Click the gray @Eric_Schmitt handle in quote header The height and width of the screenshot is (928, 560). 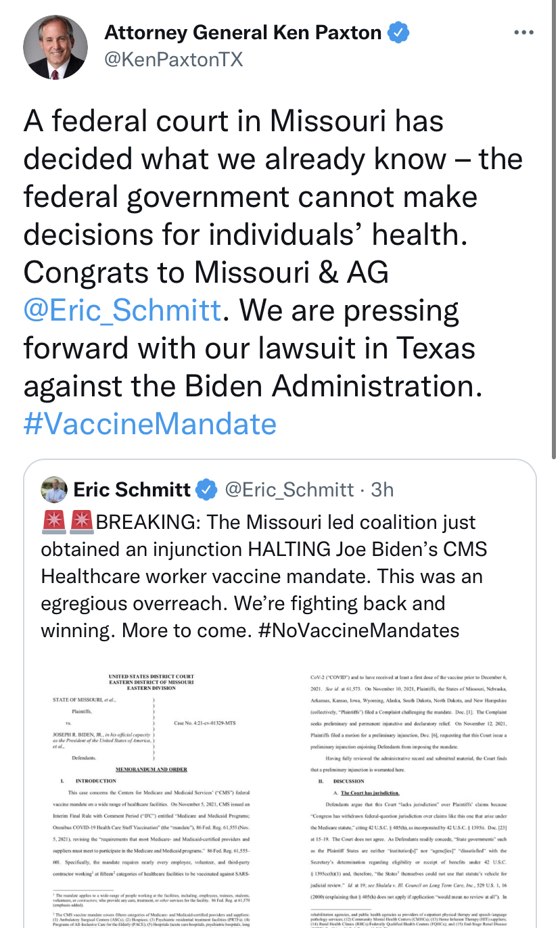[289, 489]
